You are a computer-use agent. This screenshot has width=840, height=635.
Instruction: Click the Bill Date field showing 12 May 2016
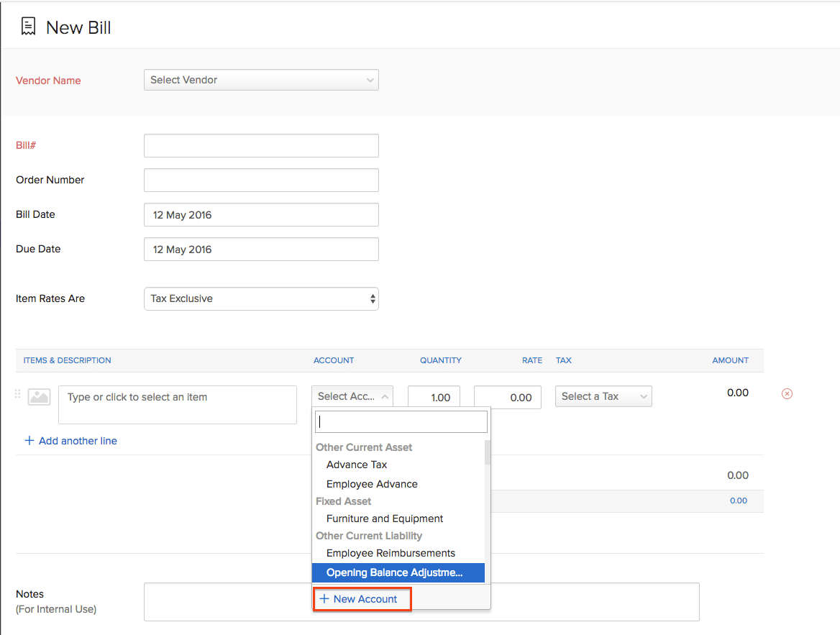click(x=261, y=214)
